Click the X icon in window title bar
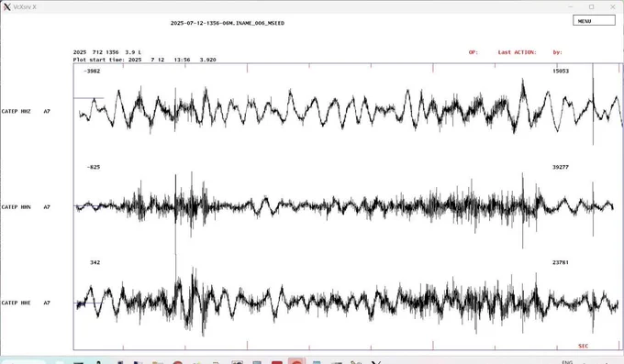Viewport: 624px width, 364px height. coord(6,6)
